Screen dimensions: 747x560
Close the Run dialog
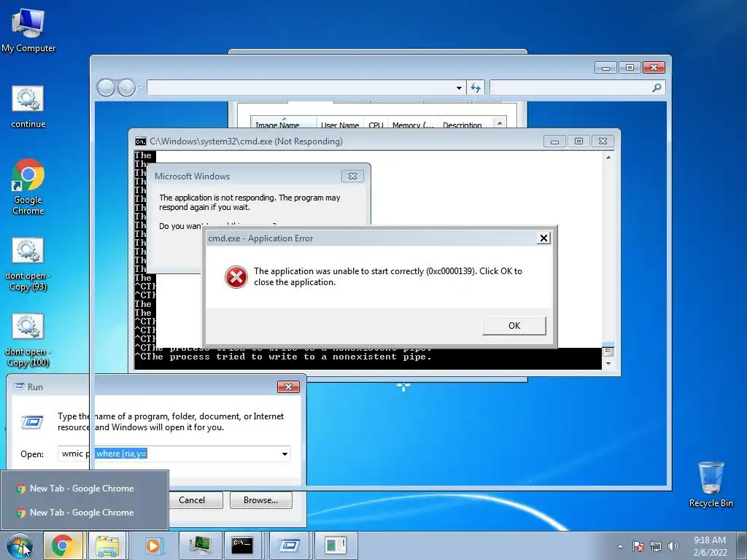click(288, 386)
